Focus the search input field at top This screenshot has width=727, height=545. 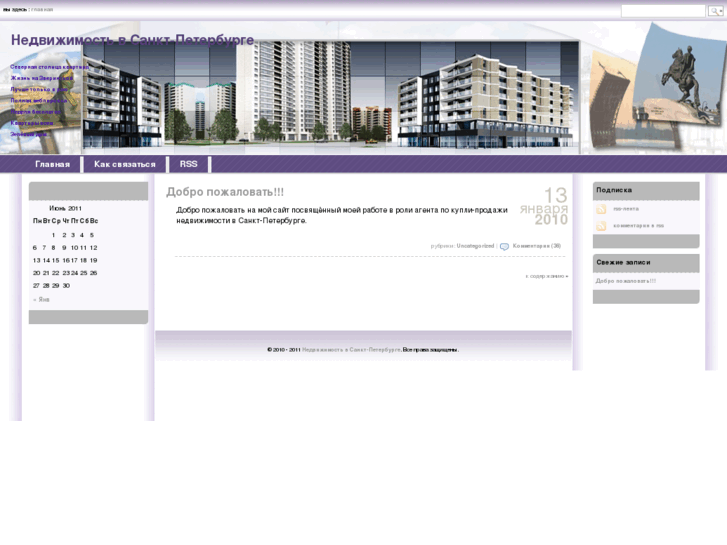(x=663, y=11)
